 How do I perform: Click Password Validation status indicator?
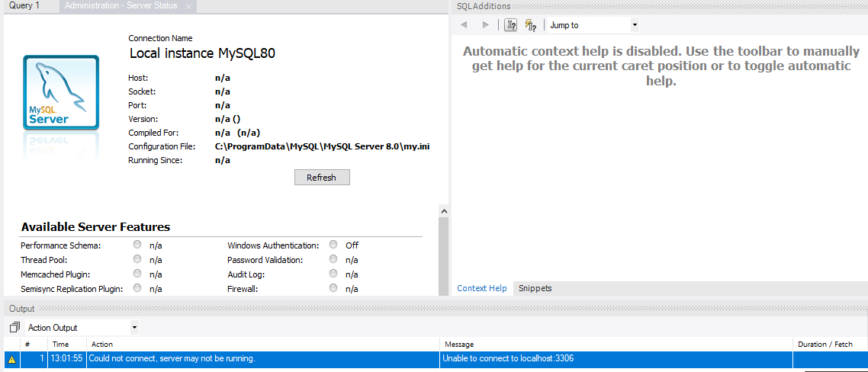[333, 259]
